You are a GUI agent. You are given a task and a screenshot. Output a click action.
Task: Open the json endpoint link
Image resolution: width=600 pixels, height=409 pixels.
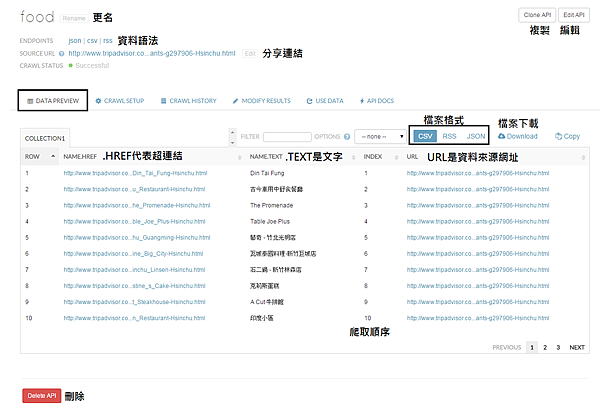[75, 41]
